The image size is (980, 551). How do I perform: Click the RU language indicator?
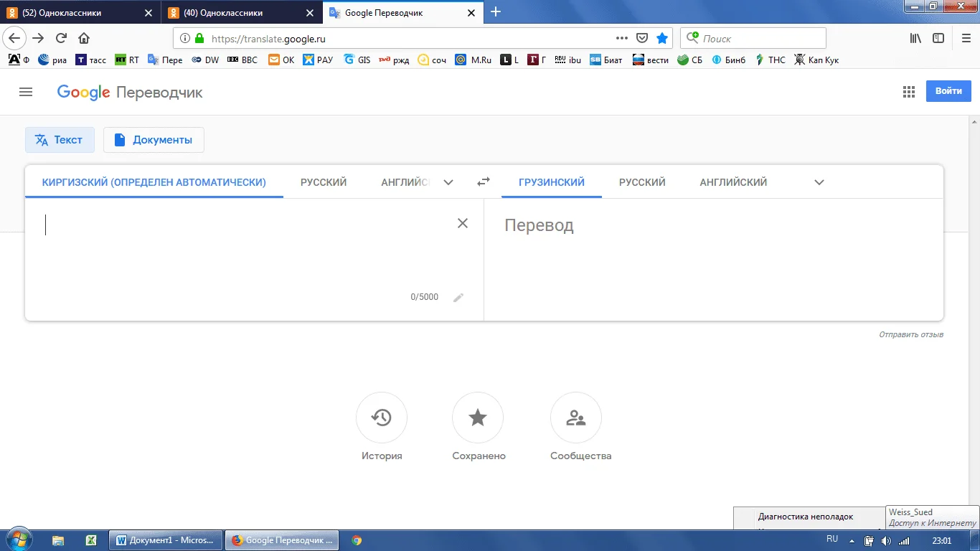coord(832,538)
